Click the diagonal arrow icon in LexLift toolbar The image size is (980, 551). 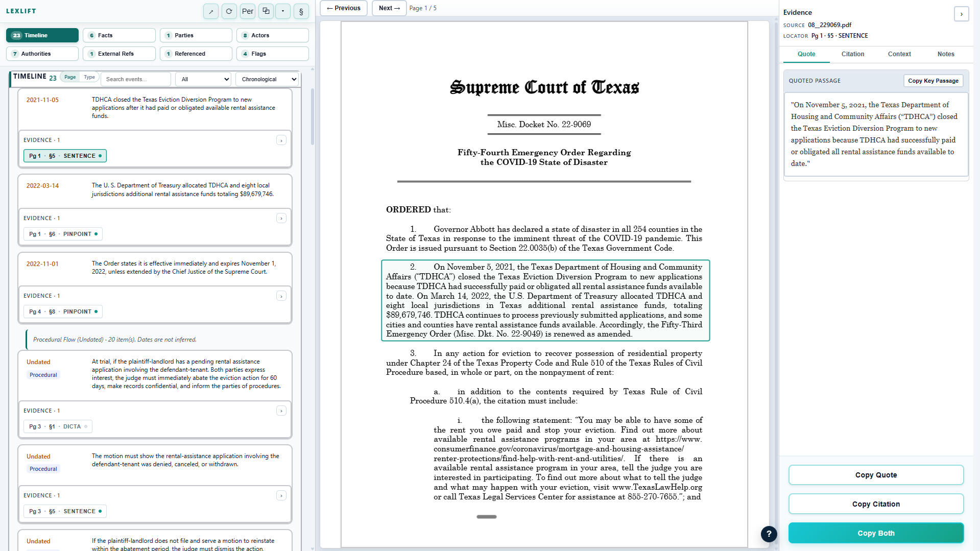tap(210, 11)
